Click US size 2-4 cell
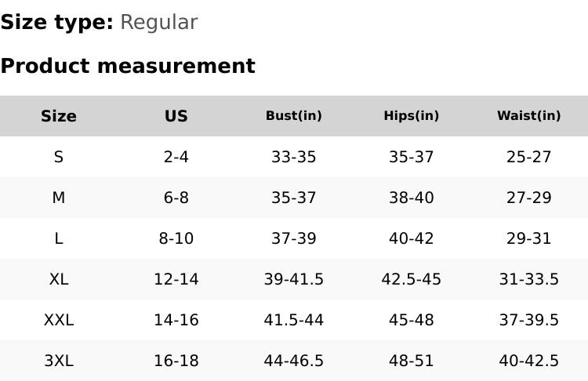 pyautogui.click(x=176, y=157)
